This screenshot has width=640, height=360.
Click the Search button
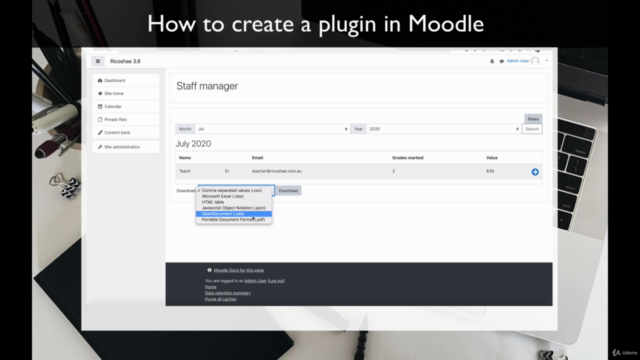point(532,129)
